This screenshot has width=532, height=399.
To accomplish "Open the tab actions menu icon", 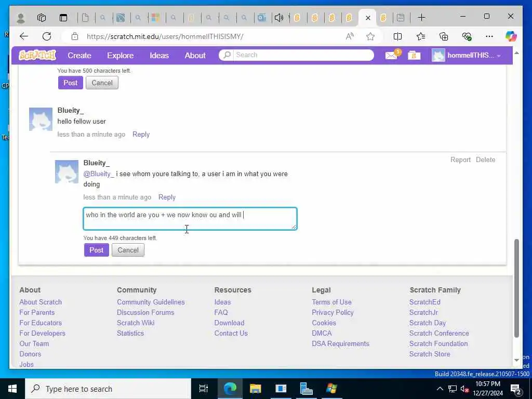I will coord(63,18).
